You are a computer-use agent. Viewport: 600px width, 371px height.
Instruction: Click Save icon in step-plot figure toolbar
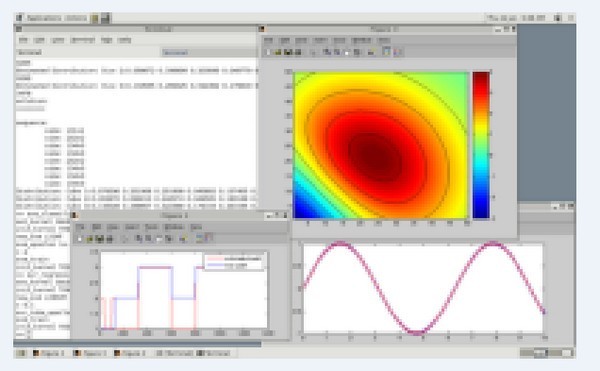coord(100,239)
